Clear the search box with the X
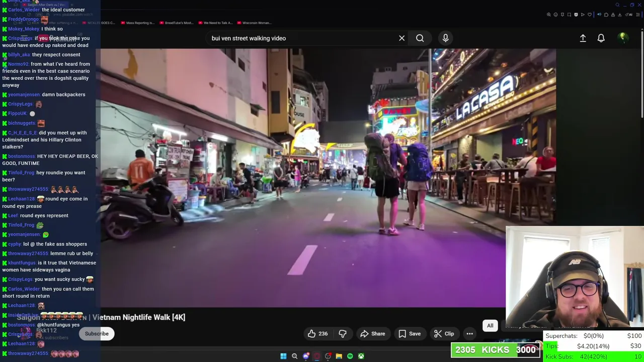The width and height of the screenshot is (644, 362). (401, 38)
